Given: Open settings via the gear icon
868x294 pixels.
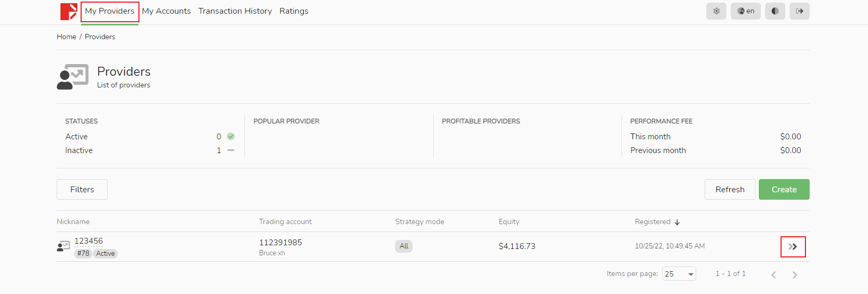Looking at the screenshot, I should [x=716, y=11].
